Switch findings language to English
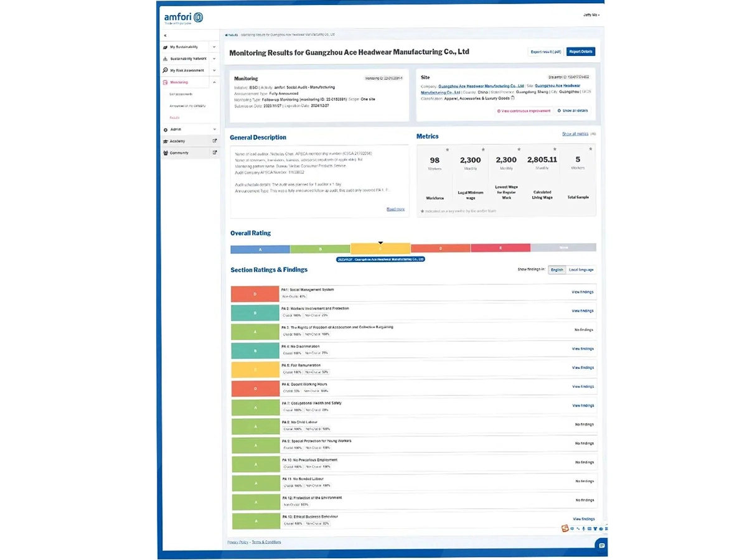Viewport: 747px width, 560px height. pos(557,270)
